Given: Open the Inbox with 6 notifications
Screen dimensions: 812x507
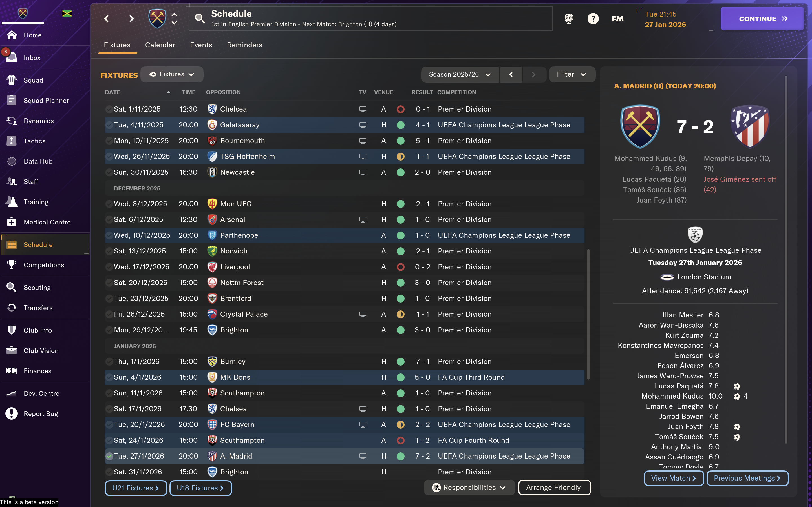Looking at the screenshot, I should pyautogui.click(x=12, y=58).
